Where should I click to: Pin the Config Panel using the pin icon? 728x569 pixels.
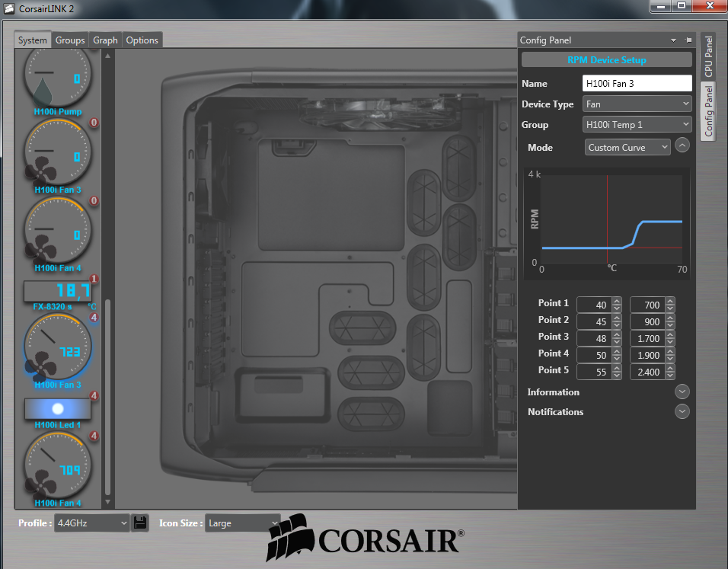[688, 40]
